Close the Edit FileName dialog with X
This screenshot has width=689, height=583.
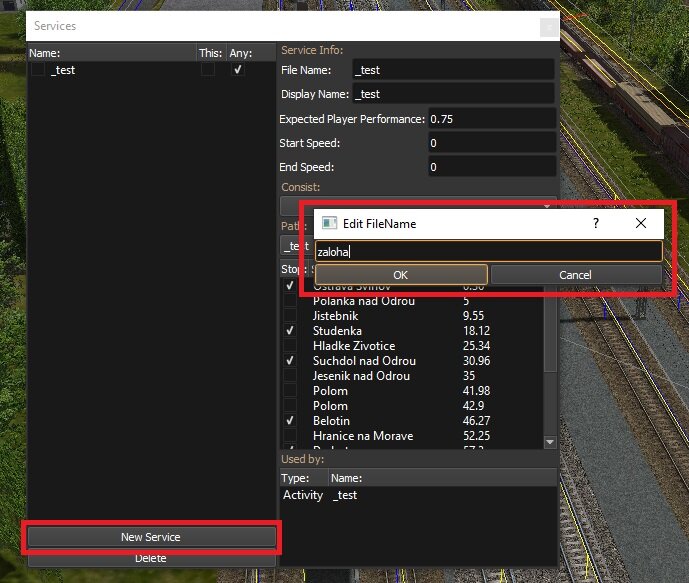click(641, 224)
